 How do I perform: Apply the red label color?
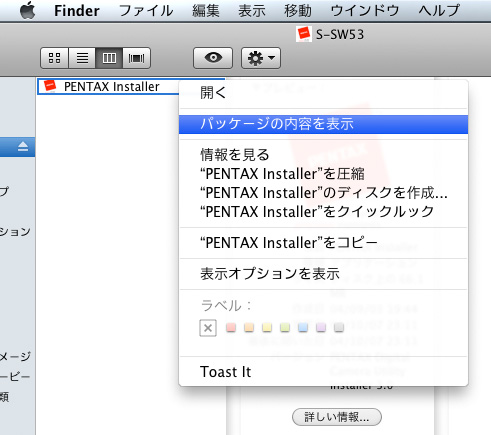[231, 327]
